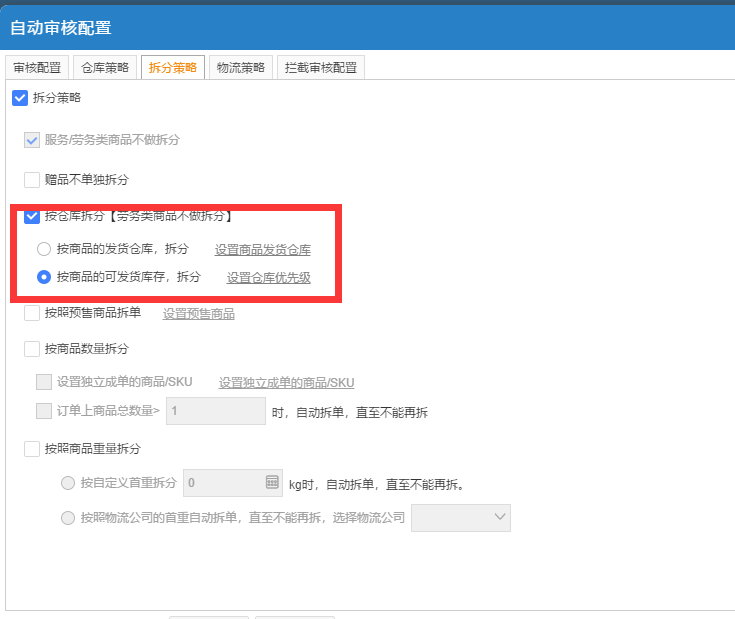Tick 订单上商品总数量> checkbox
This screenshot has height=619, width=735.
[44, 411]
